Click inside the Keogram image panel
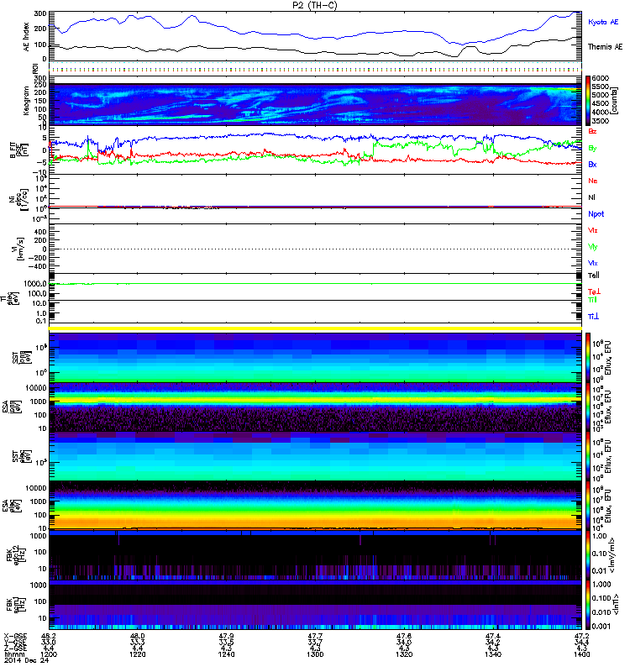 pos(315,104)
